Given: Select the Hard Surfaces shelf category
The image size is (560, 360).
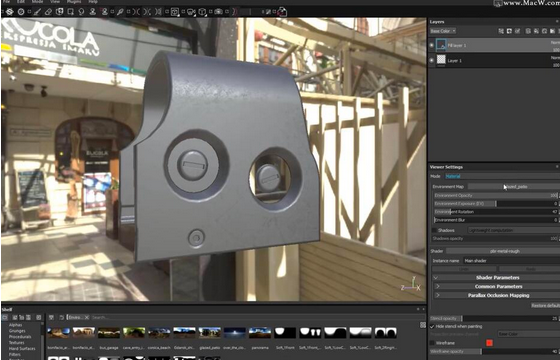Looking at the screenshot, I should coord(22,349).
